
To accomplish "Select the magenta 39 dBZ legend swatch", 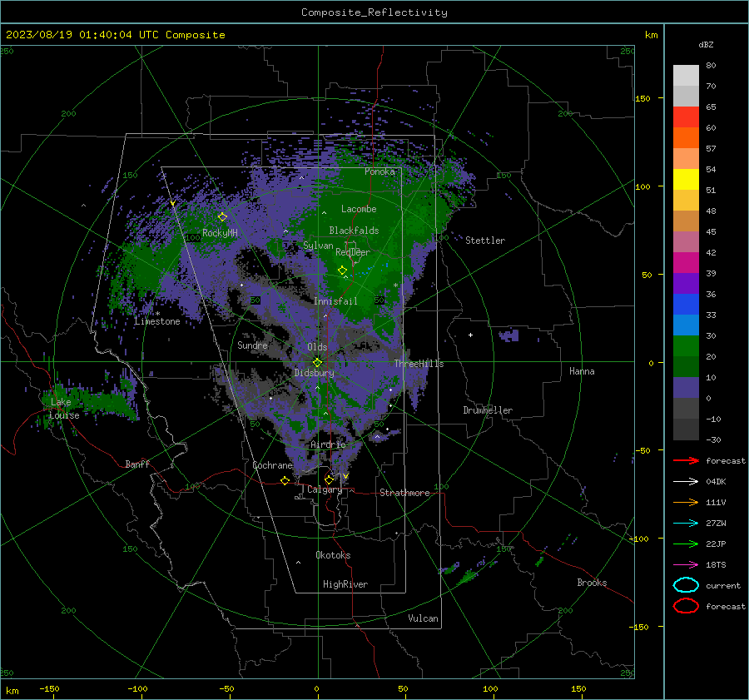I will coord(686,263).
